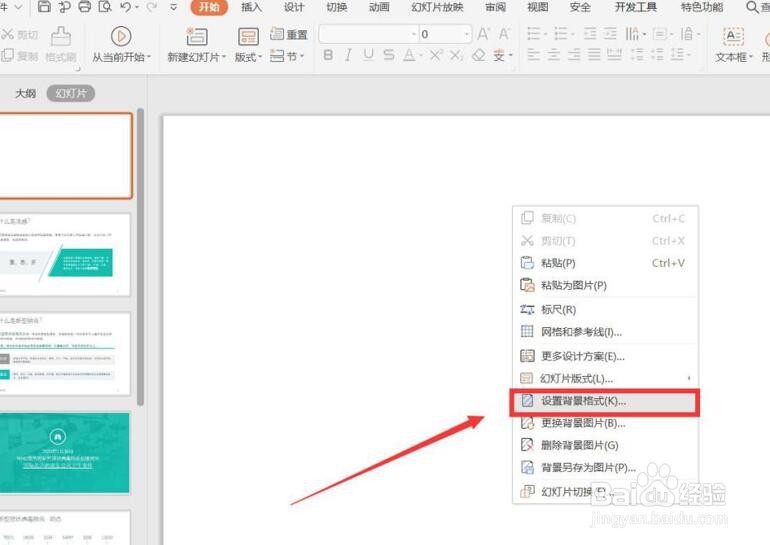Open the font name combo box
770x545 pixels.
click(x=368, y=34)
